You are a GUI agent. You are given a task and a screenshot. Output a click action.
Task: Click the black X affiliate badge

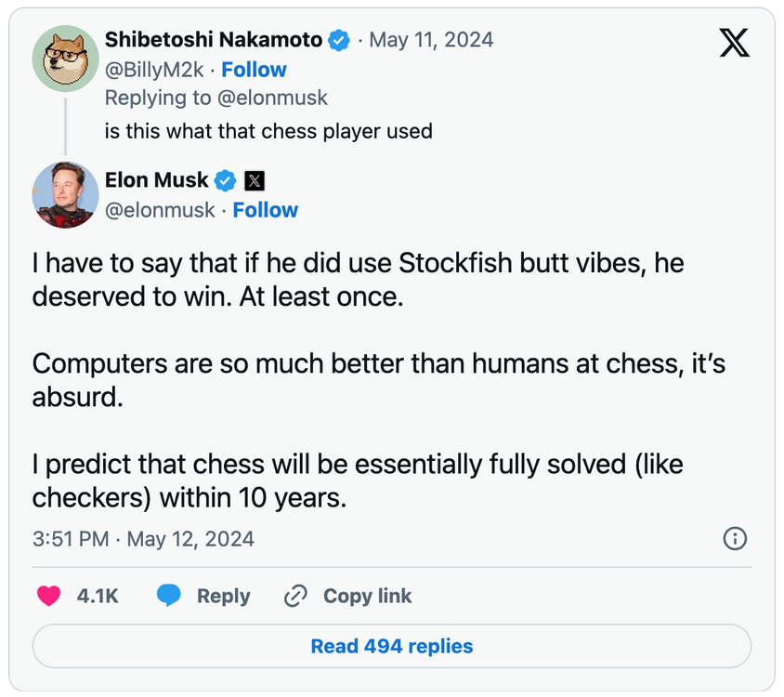255,180
